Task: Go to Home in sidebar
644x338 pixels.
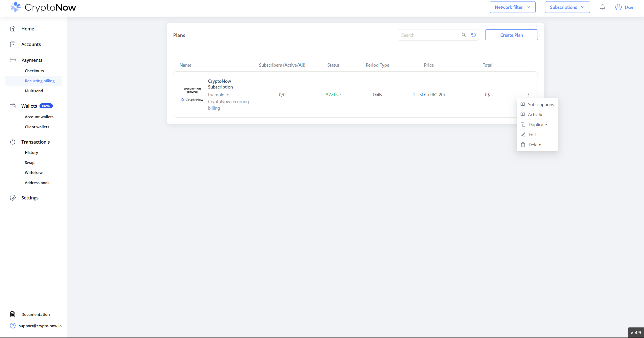Action: click(x=28, y=29)
